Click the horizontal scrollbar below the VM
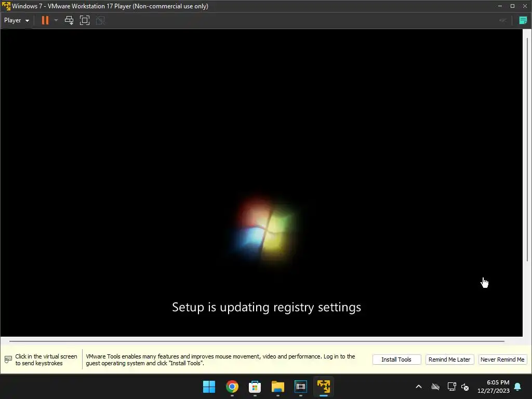The width and height of the screenshot is (532, 399). click(x=257, y=341)
